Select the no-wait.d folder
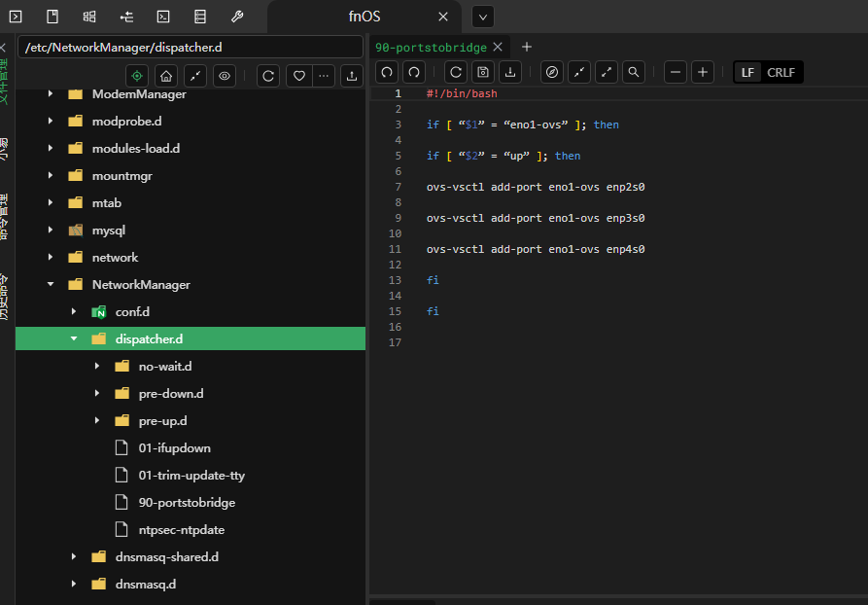This screenshot has height=605, width=868. coord(165,367)
